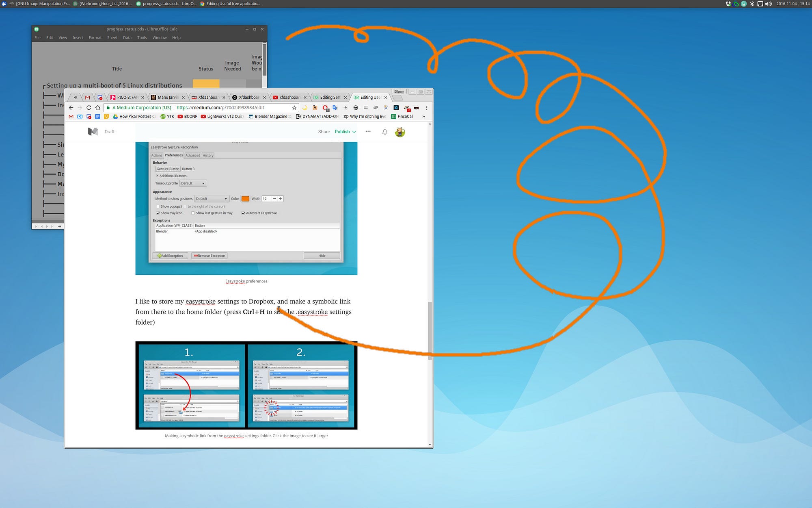Add a new sheet in LibreOffice Calc

(60, 226)
